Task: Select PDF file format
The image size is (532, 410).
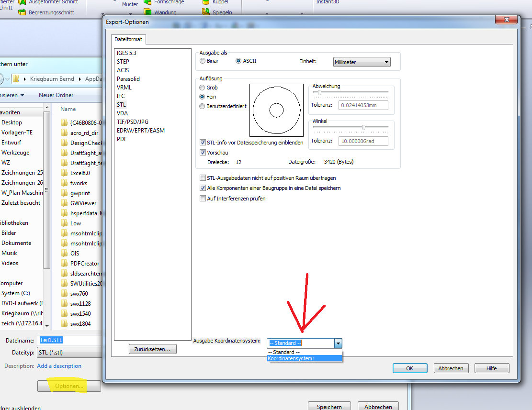Action: point(122,139)
